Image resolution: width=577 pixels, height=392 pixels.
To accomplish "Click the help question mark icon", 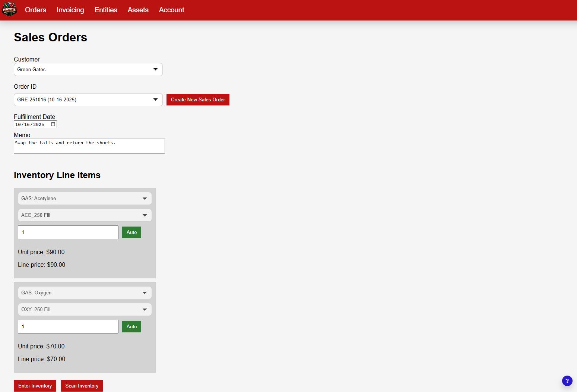I will point(567,381).
